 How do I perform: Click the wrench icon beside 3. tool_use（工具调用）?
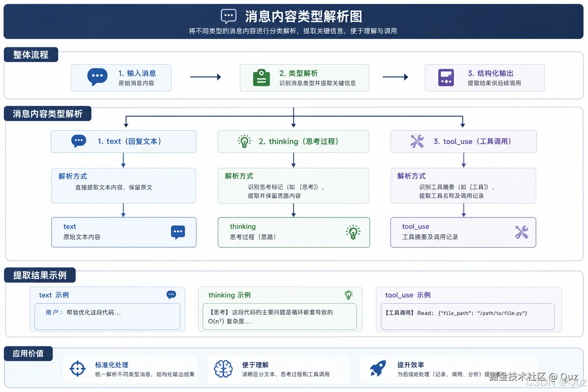click(x=417, y=141)
